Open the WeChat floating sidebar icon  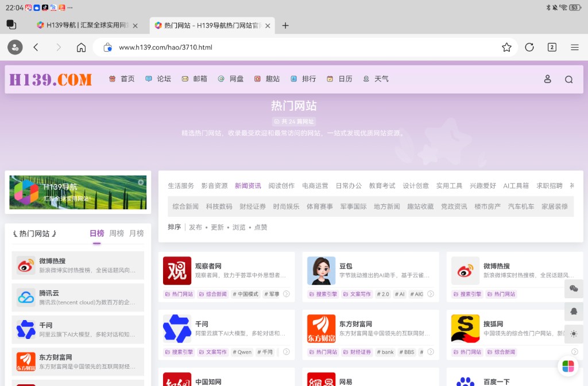point(574,288)
